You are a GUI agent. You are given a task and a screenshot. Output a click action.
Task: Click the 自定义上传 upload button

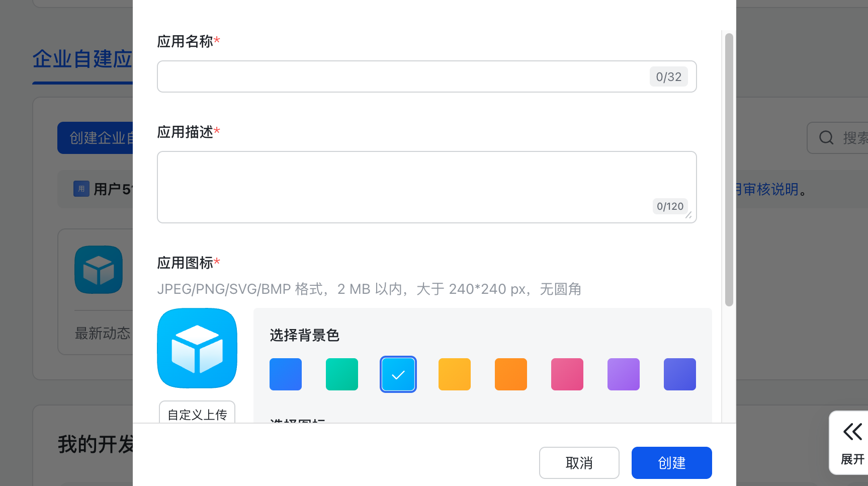tap(197, 413)
